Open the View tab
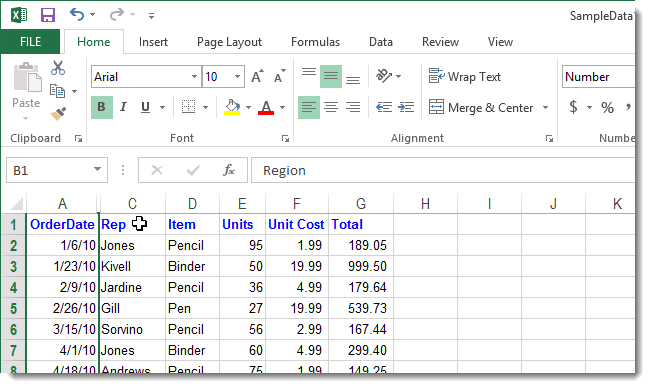 pos(500,42)
